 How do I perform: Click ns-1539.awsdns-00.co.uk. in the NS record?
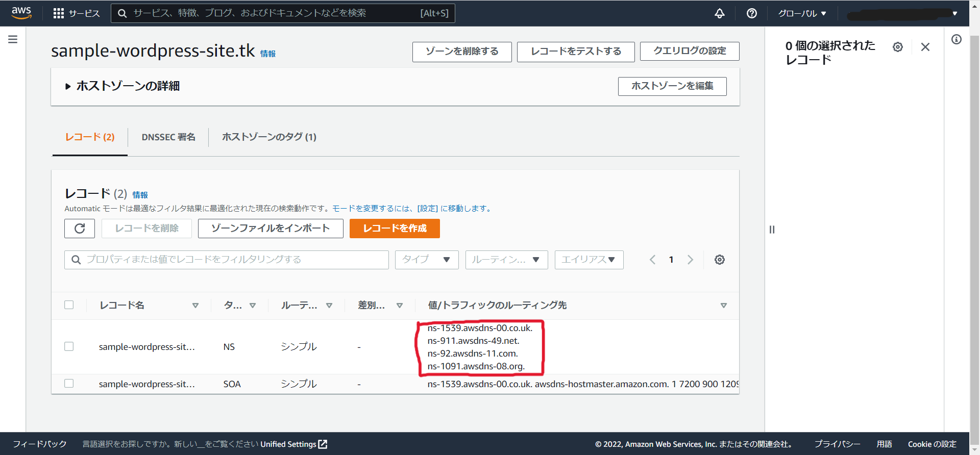[480, 328]
